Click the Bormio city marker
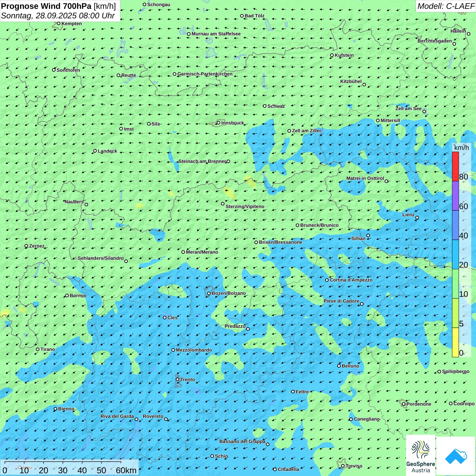Screen dimensions: 476x476 point(67,295)
